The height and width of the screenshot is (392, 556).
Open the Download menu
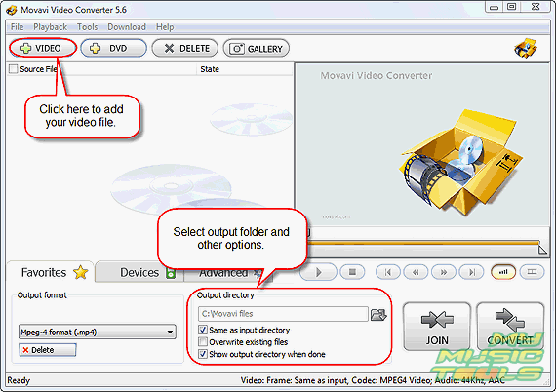coord(127,27)
